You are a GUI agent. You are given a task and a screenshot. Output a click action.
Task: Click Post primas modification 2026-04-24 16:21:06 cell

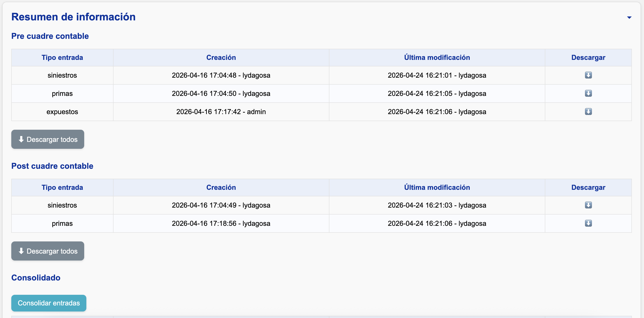(x=437, y=223)
